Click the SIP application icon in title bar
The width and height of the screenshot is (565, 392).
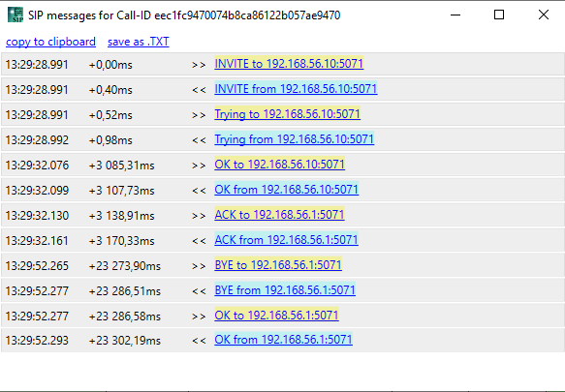point(16,15)
